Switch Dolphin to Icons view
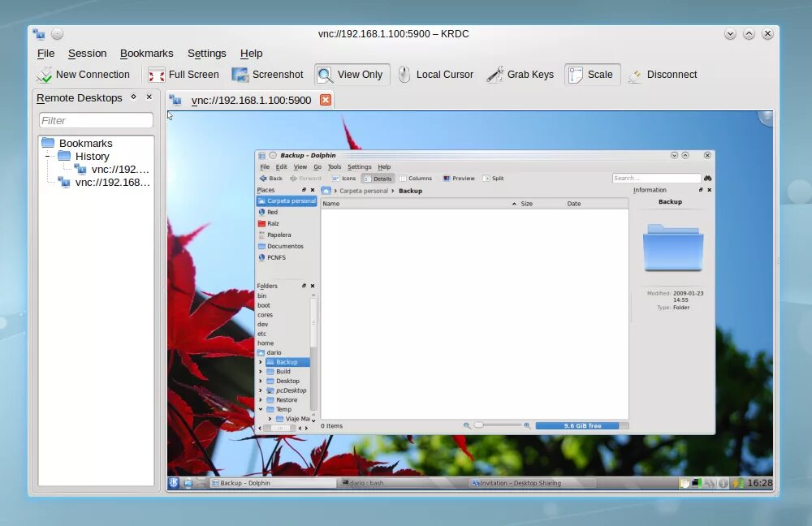Image resolution: width=812 pixels, height=526 pixels. tap(343, 178)
